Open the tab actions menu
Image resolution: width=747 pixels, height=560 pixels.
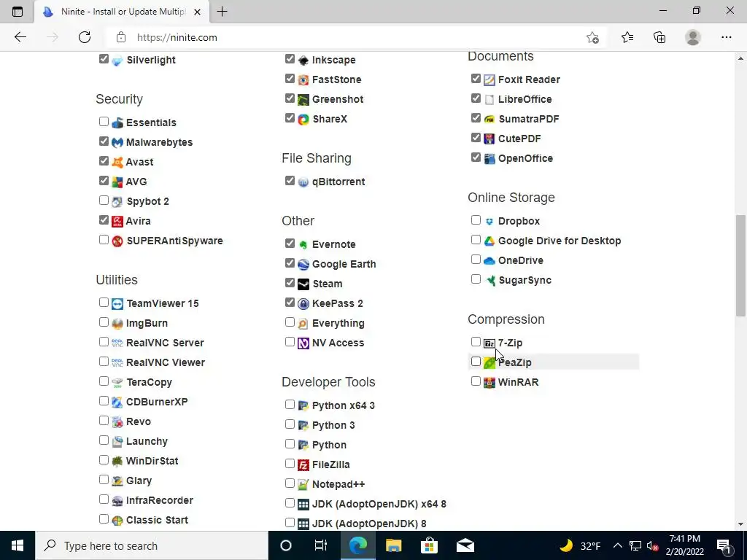click(x=18, y=12)
